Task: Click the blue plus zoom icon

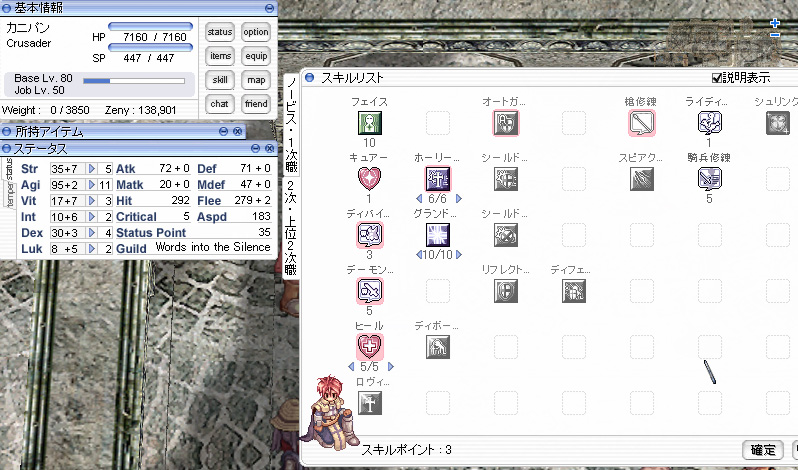Action: click(x=775, y=23)
